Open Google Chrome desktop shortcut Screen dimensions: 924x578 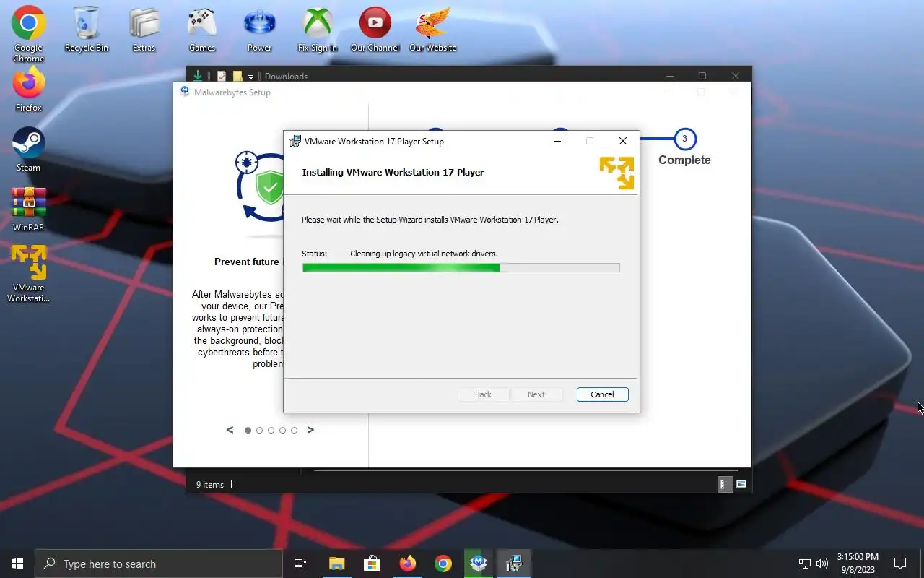point(28,34)
